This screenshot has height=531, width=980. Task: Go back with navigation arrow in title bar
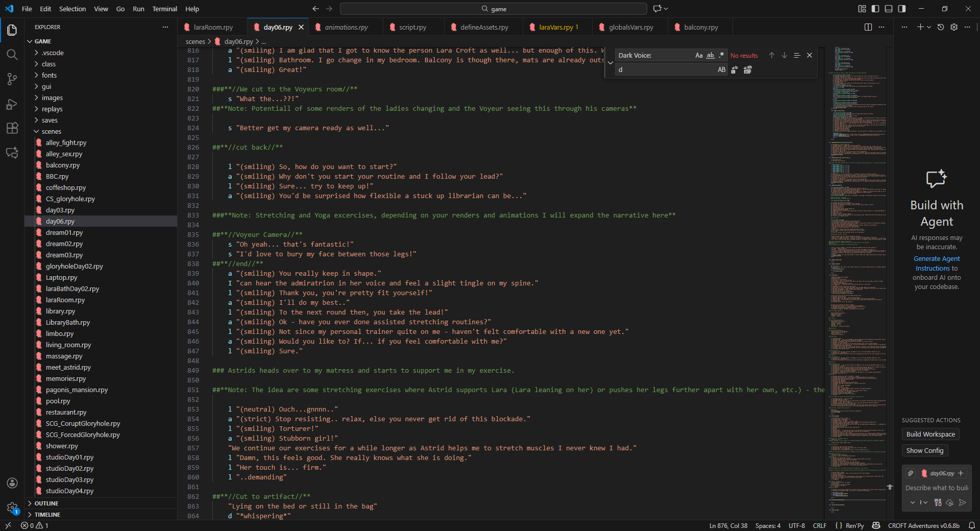(x=315, y=9)
